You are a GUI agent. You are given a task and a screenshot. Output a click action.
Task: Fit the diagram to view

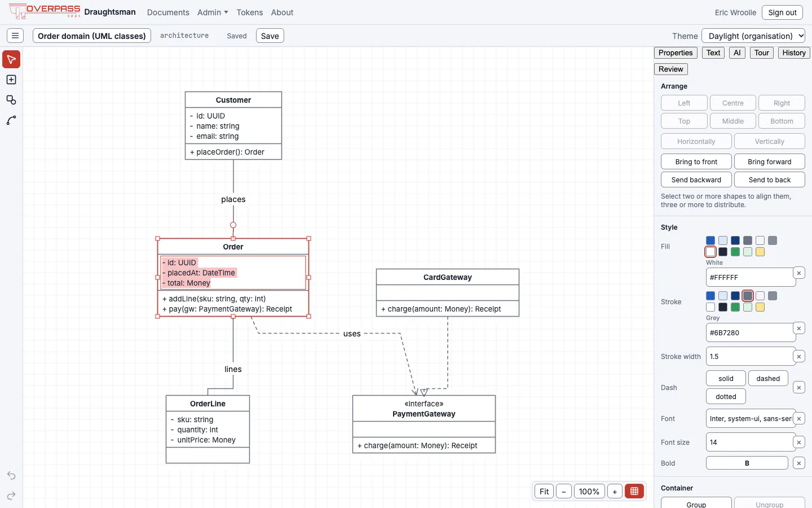pos(544,491)
